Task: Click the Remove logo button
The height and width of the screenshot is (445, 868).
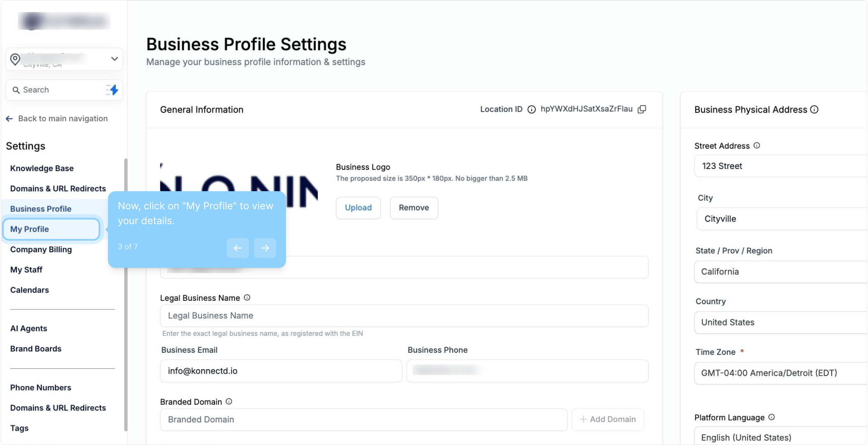Action: click(414, 208)
